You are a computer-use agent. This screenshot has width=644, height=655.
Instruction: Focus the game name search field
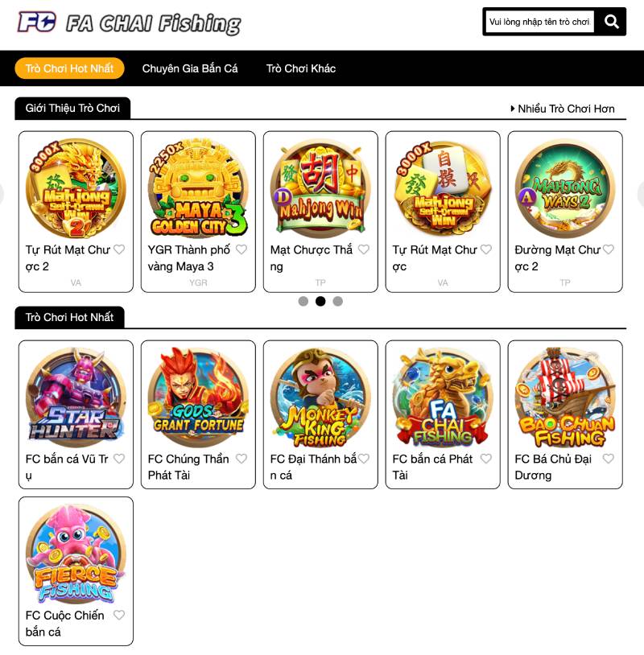coord(539,22)
